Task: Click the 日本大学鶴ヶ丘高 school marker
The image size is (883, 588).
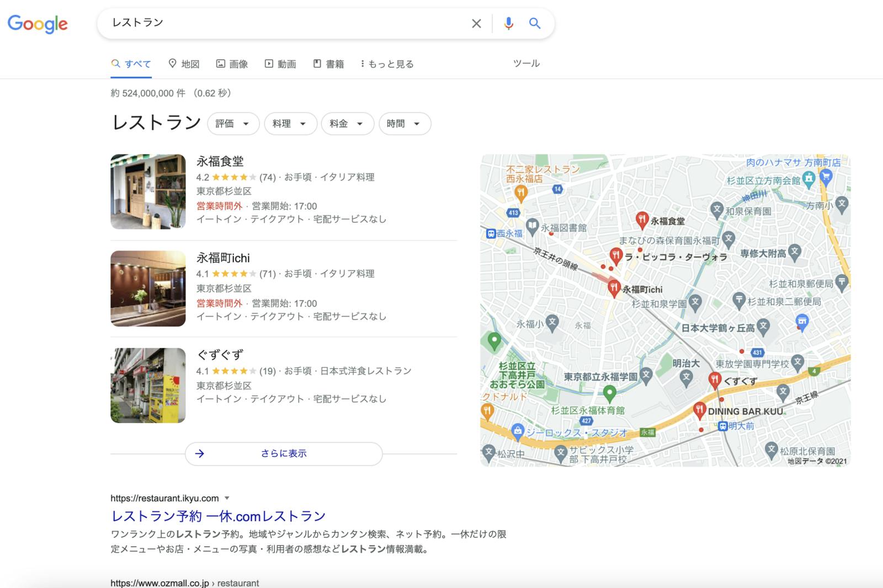Action: tap(763, 327)
